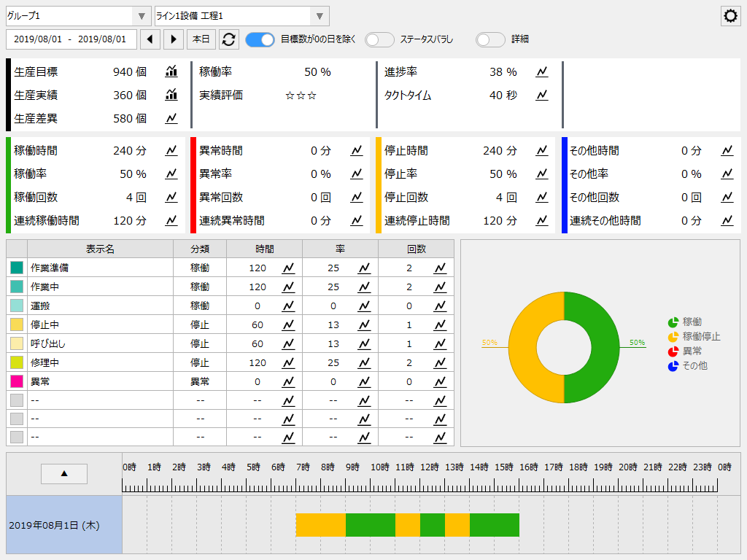Viewport: 747px width, 560px height.
Task: Open the rate graph for the 修理中 row
Action: pos(363,362)
